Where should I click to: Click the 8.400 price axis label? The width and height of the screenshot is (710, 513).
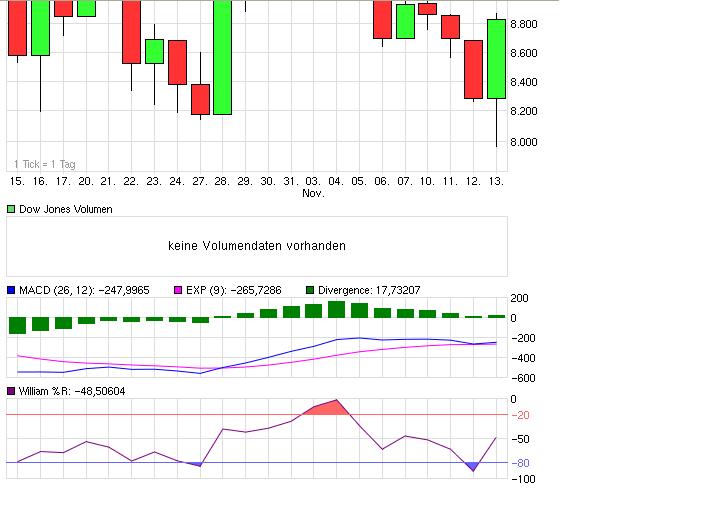pyautogui.click(x=524, y=82)
